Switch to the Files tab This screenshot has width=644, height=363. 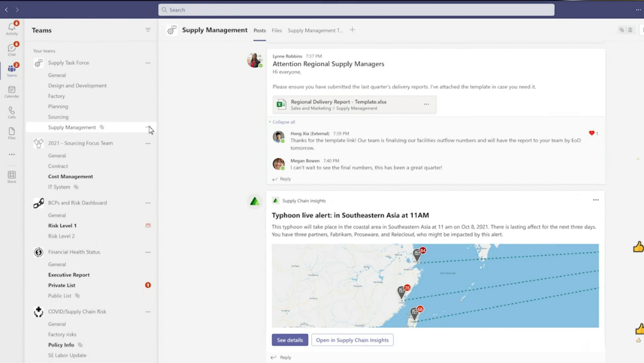277,30
